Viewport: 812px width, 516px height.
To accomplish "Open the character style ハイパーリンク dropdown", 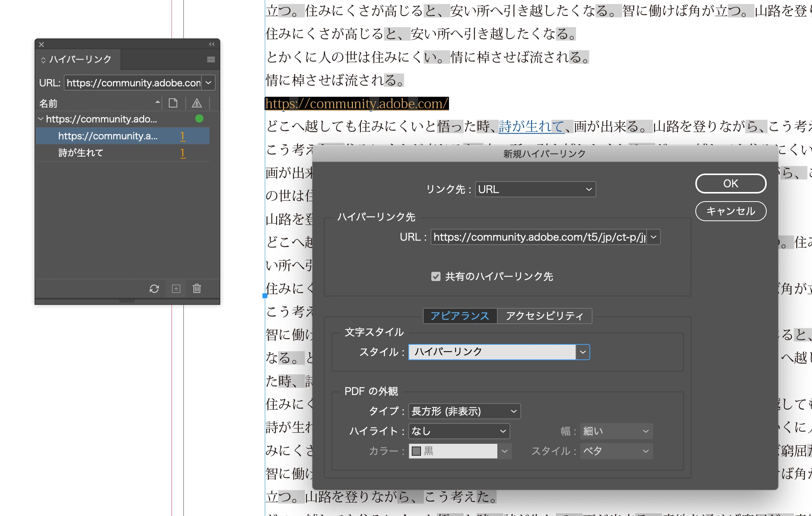I will [x=583, y=352].
